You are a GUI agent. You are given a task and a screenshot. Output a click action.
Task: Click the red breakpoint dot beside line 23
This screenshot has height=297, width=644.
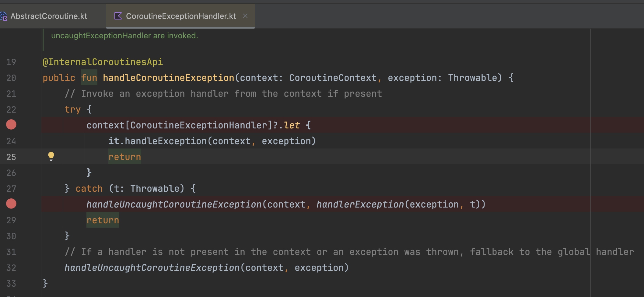coord(11,124)
